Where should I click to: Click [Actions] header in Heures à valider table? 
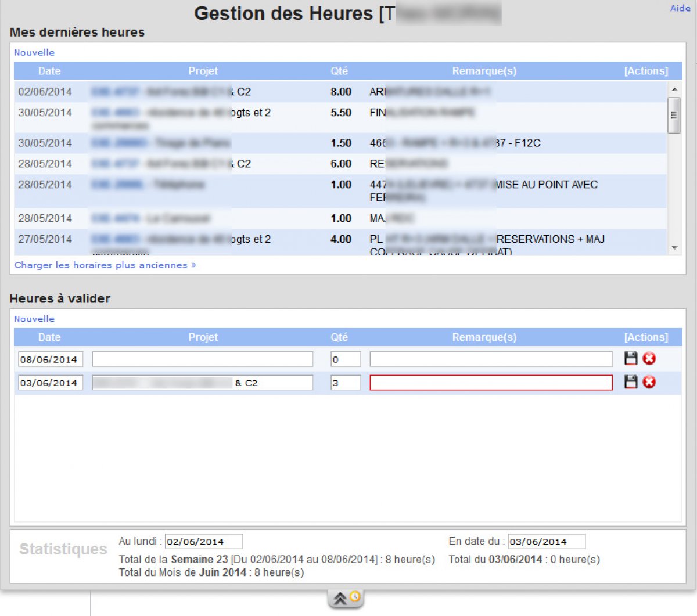pos(646,337)
